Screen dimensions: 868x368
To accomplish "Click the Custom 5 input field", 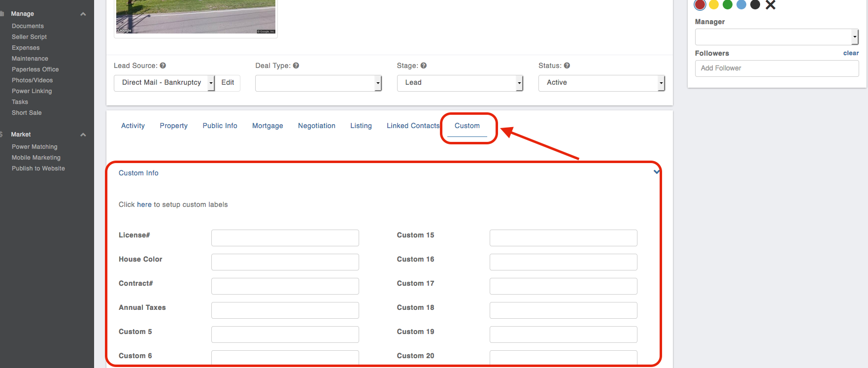I will [x=285, y=335].
